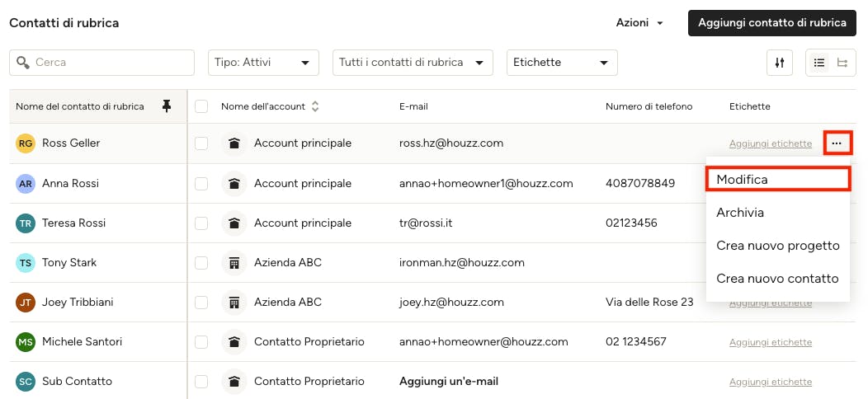Select Archivia from the context menu
The image size is (868, 399).
[778, 213]
